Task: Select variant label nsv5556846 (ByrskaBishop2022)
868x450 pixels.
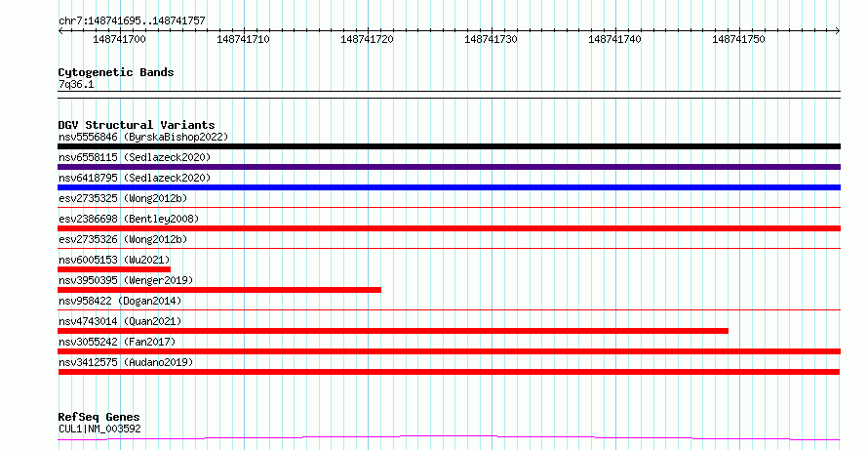Action: click(x=143, y=137)
